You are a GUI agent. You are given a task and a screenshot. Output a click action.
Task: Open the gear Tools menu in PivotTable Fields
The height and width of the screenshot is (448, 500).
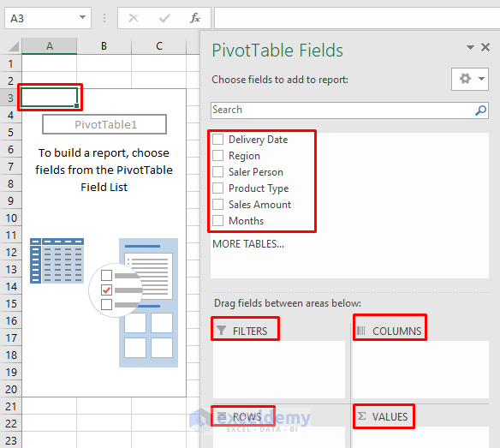tap(470, 79)
